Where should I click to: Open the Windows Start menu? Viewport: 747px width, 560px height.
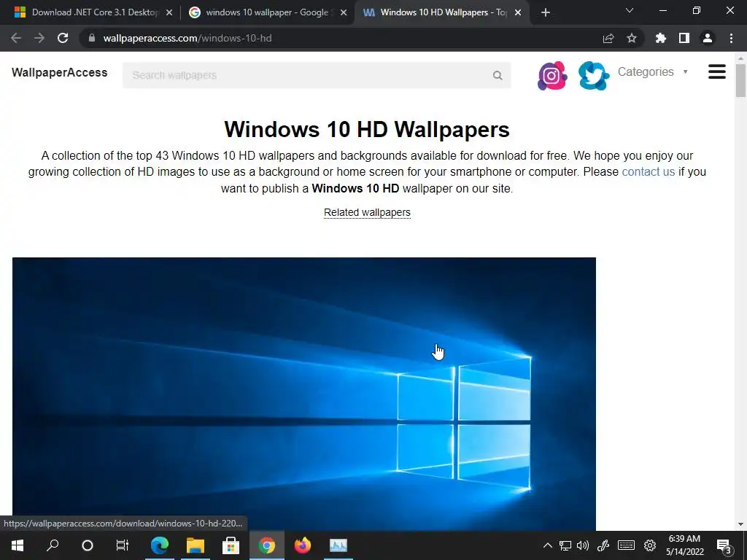(18, 545)
